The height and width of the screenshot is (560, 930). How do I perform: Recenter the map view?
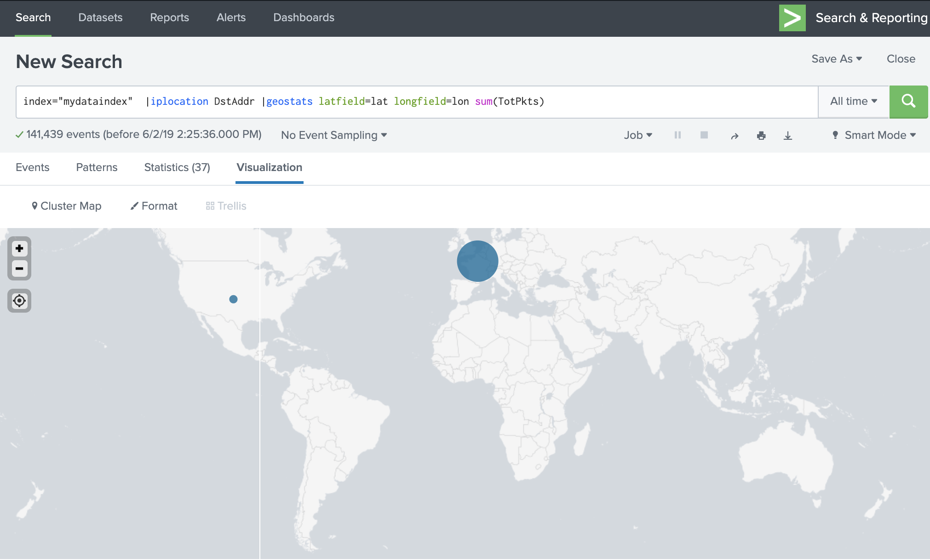19,301
